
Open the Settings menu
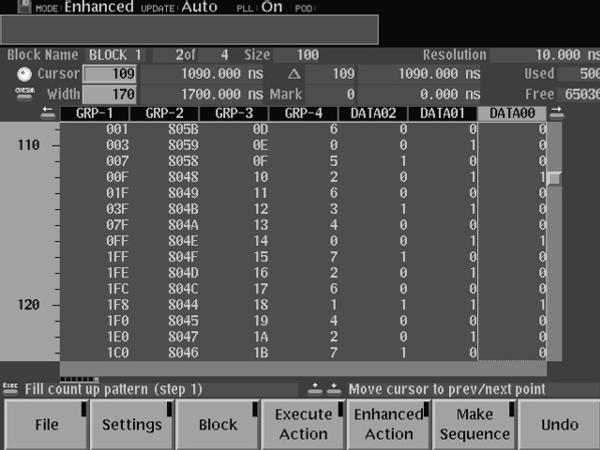pyautogui.click(x=132, y=424)
